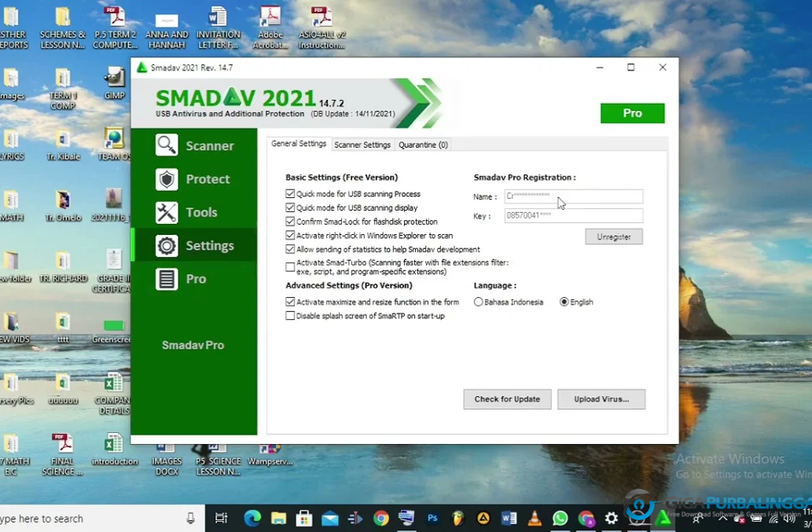Toggle Confirm Smad-Lock for flashdisk protection
The image size is (812, 532).
290,222
